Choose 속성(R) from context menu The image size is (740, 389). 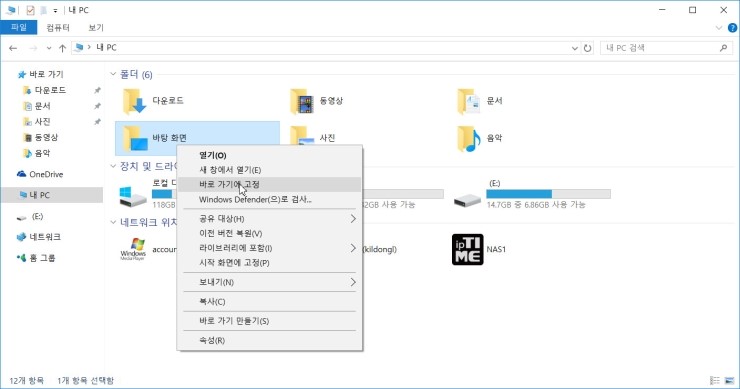(x=269, y=340)
